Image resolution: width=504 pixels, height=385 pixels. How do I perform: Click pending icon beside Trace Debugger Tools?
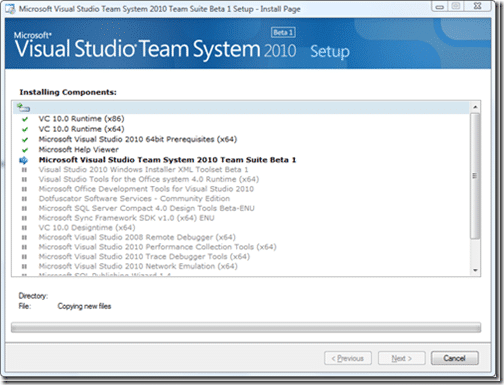(24, 257)
